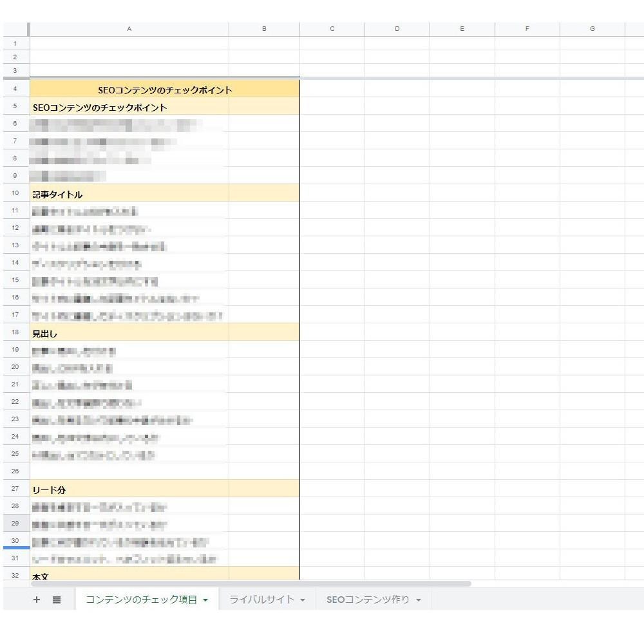Select column D header
Screen dimensions: 644x644
tap(397, 29)
